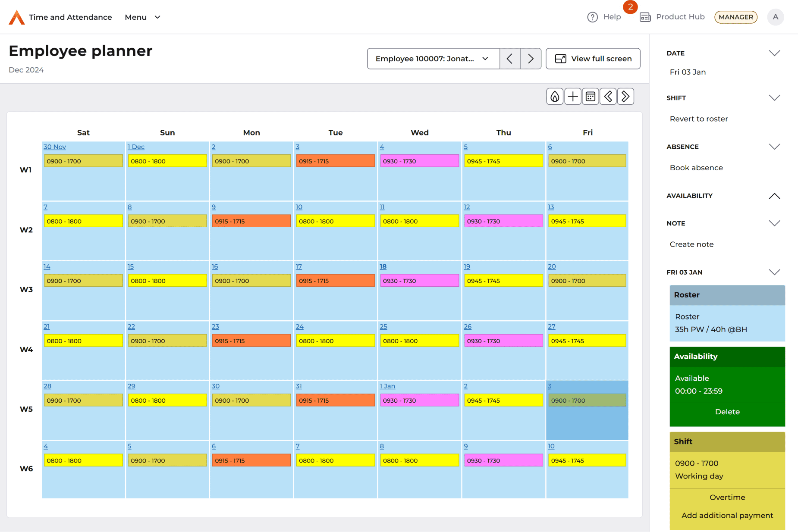Open the calendar date picker icon
Screen dimensions: 798x532
[591, 97]
